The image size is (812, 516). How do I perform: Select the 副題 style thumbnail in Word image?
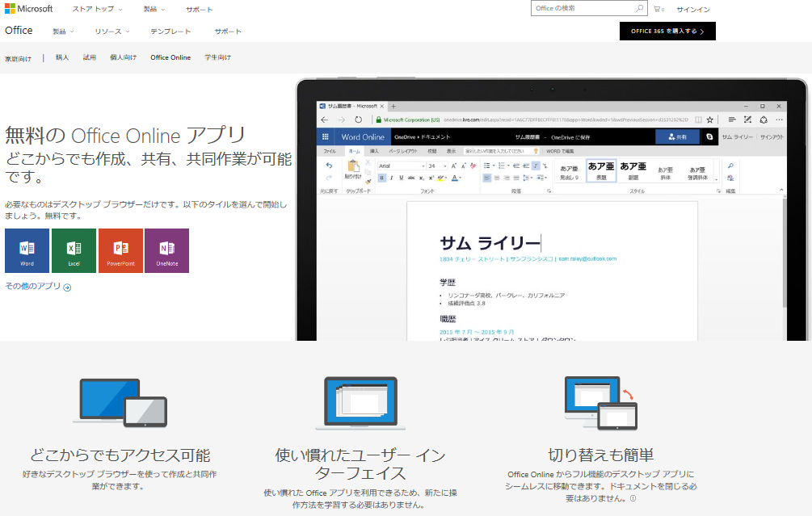[x=633, y=171]
